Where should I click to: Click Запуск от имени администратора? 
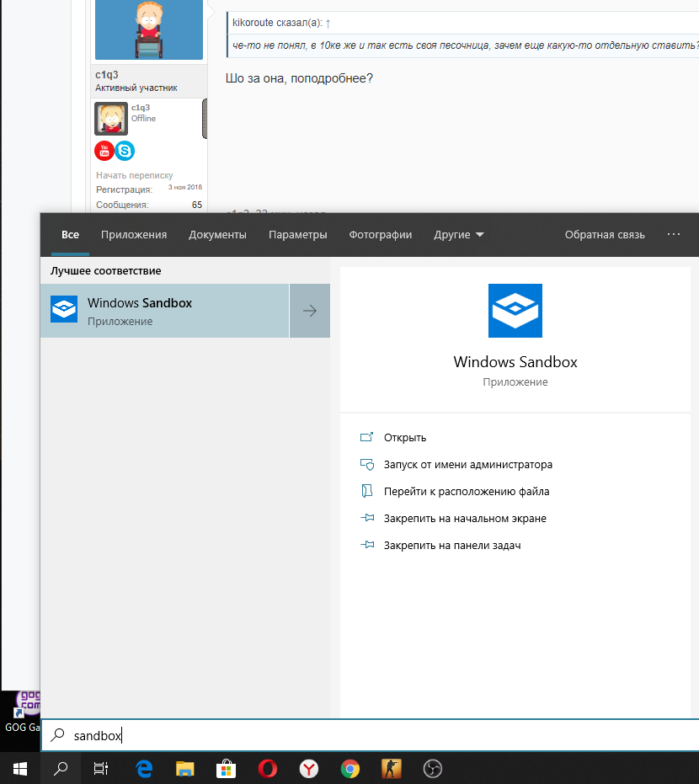click(x=468, y=465)
